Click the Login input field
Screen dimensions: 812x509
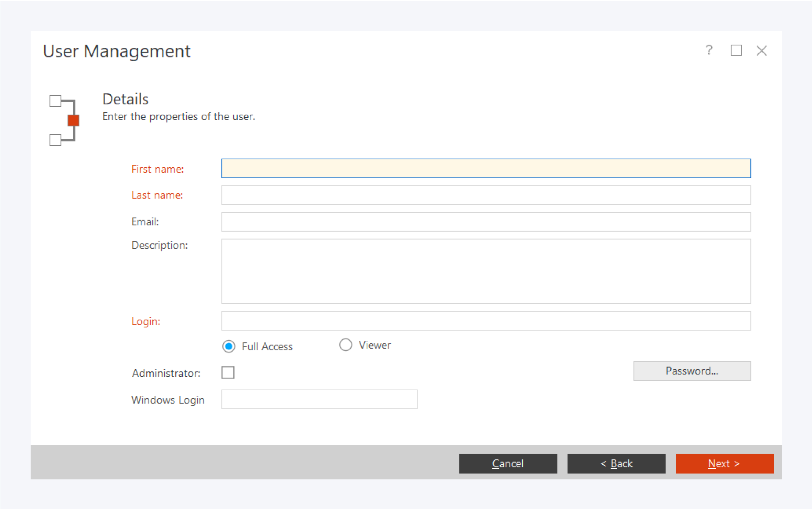486,321
